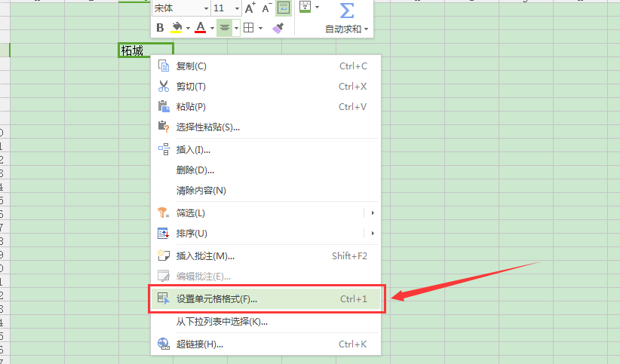Decrease font size with A- icon
The height and width of the screenshot is (364, 620).
tap(267, 8)
